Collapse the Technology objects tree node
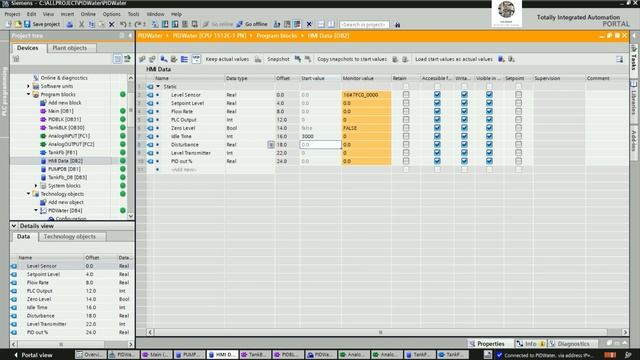Image resolution: width=640 pixels, height=360 pixels. (x=29, y=194)
